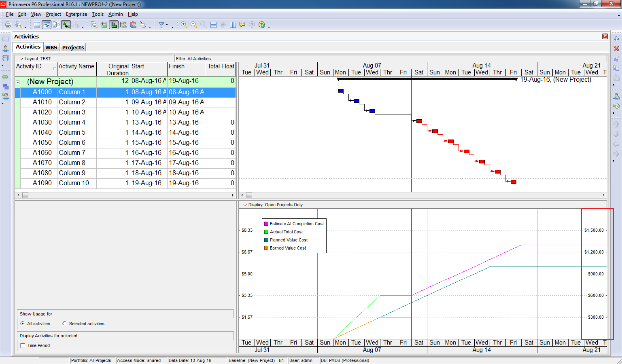This screenshot has height=364, width=622.
Task: Enable the Time Period checkbox
Action: (x=23, y=345)
